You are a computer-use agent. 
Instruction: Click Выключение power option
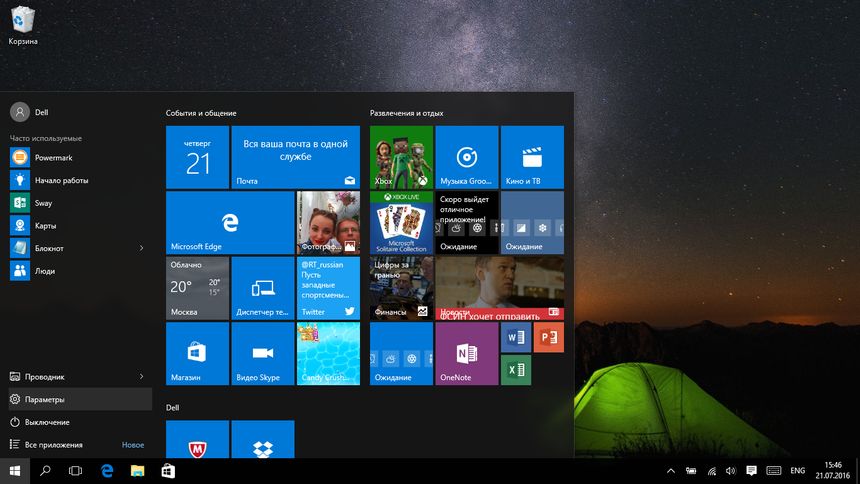[47, 422]
